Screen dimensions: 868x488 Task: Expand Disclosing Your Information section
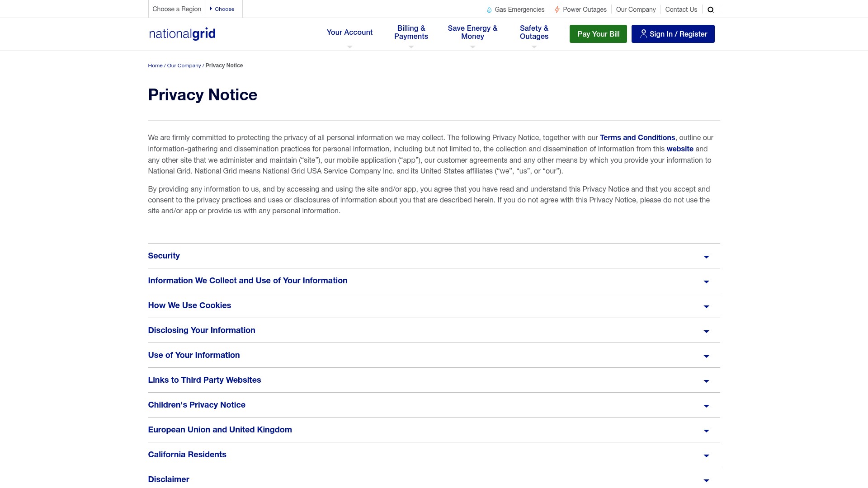pos(434,330)
